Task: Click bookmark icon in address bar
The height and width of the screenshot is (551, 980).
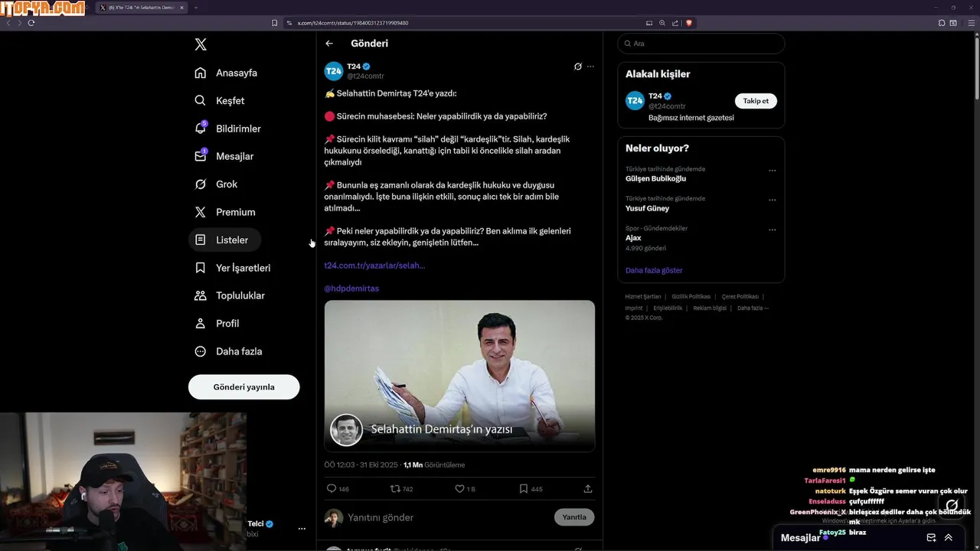Action: 274,23
